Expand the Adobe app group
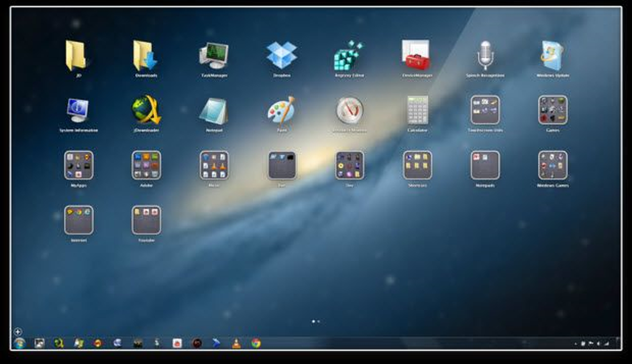Image resolution: width=632 pixels, height=364 pixels. pos(145,166)
